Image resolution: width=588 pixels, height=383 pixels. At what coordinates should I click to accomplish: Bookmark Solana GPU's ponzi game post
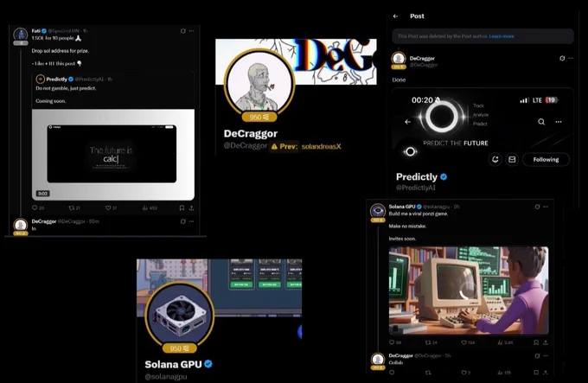pyautogui.click(x=536, y=342)
